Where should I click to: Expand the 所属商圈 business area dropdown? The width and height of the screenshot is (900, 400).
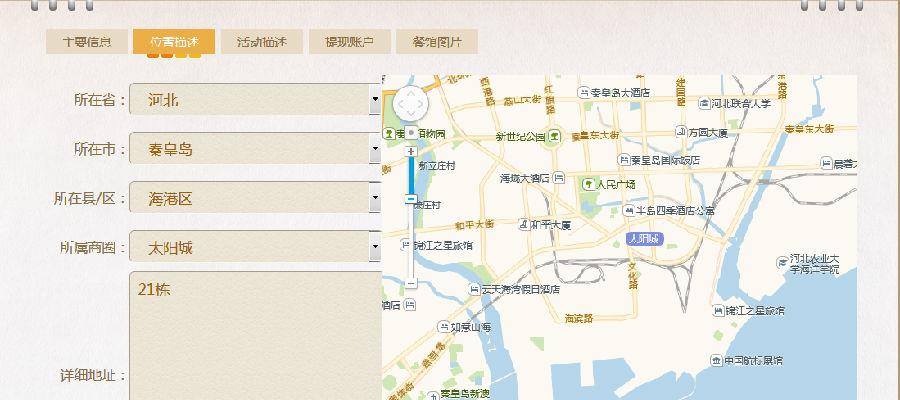[374, 246]
